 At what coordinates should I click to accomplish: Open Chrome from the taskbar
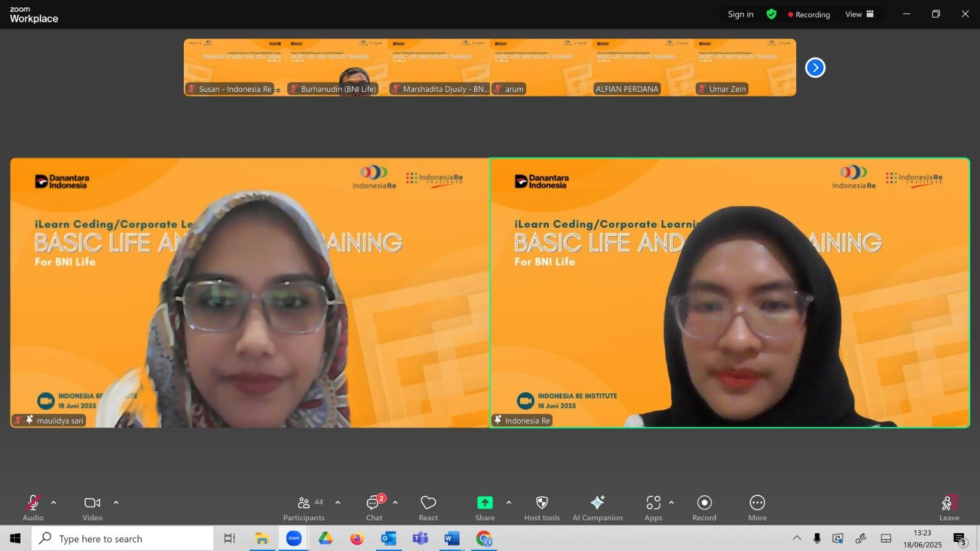484,539
